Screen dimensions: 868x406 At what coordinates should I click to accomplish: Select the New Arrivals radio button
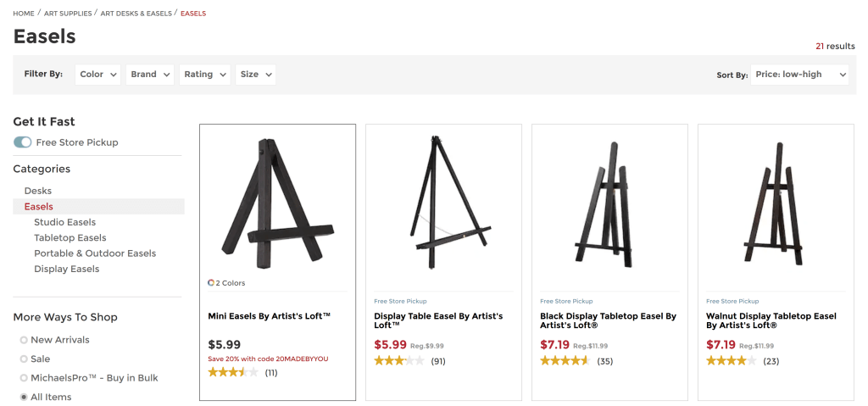(24, 340)
